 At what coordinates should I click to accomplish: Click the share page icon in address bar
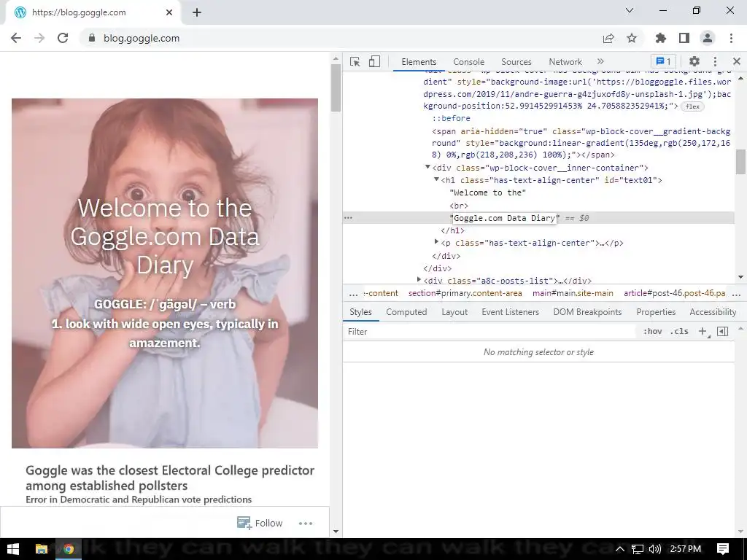coord(608,38)
